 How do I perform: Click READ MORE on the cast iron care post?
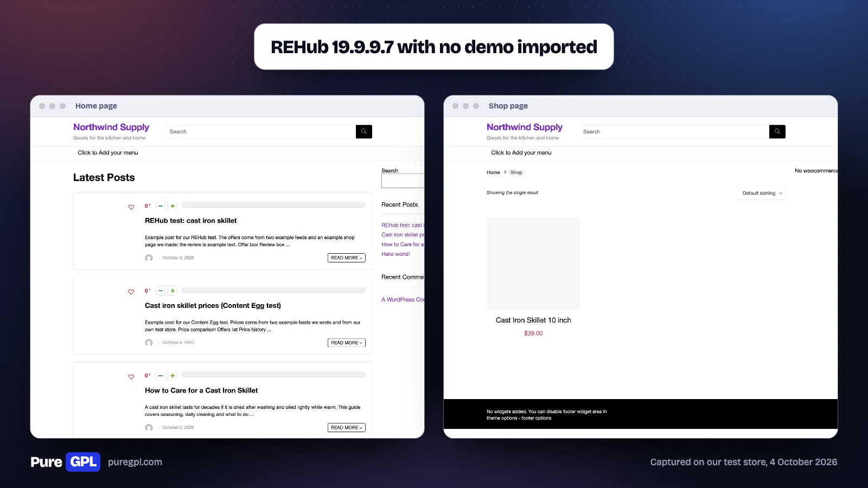pos(347,428)
